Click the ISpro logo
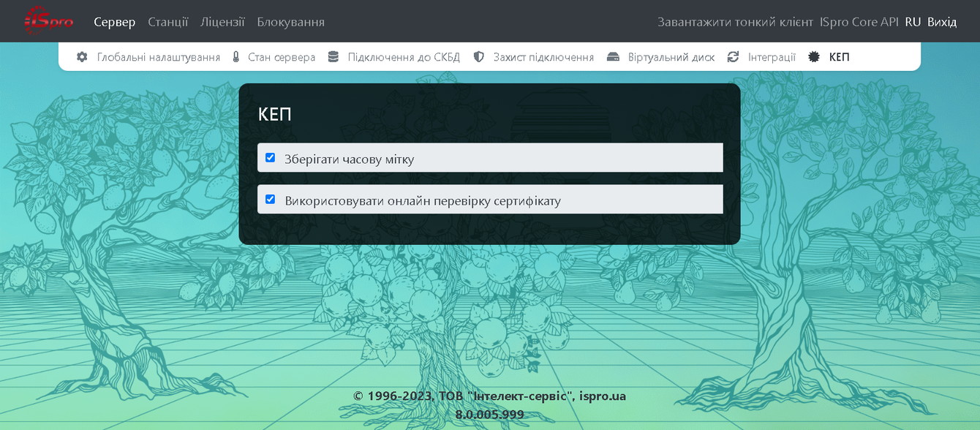The height and width of the screenshot is (430, 980). (x=49, y=21)
